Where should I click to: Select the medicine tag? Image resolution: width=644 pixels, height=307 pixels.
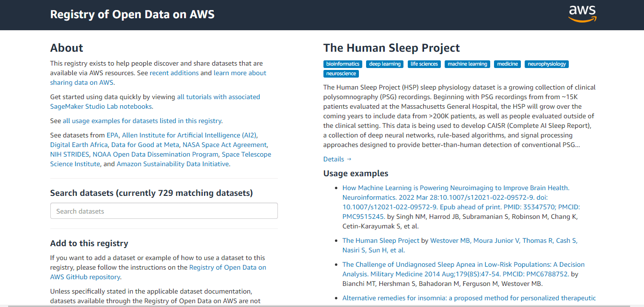pyautogui.click(x=507, y=64)
